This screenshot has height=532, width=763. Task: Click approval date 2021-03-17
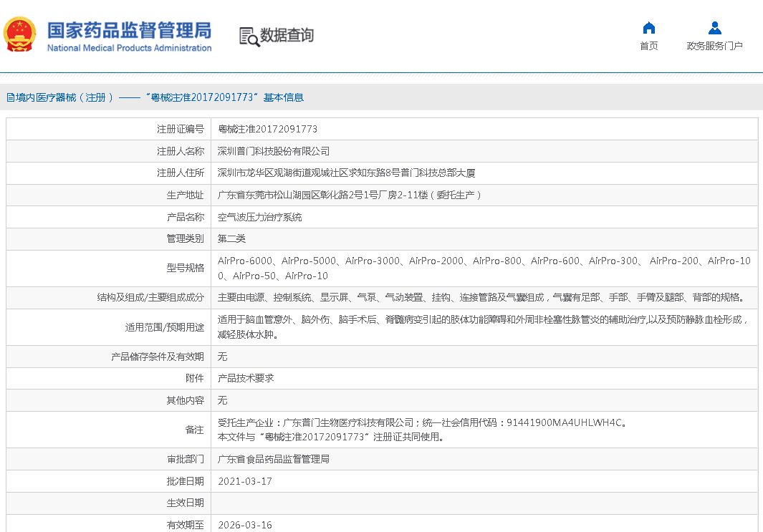pyautogui.click(x=245, y=481)
